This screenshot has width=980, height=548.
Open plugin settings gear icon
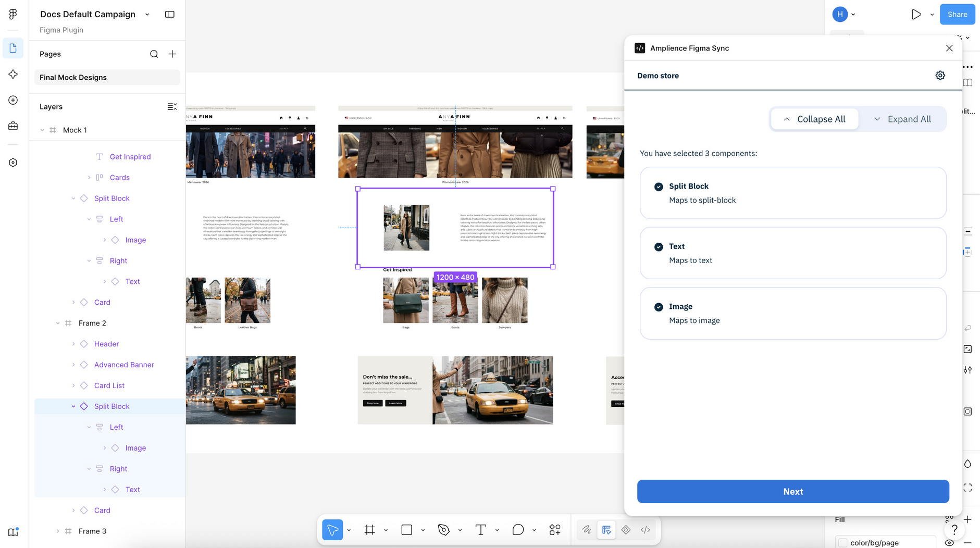[x=940, y=76]
